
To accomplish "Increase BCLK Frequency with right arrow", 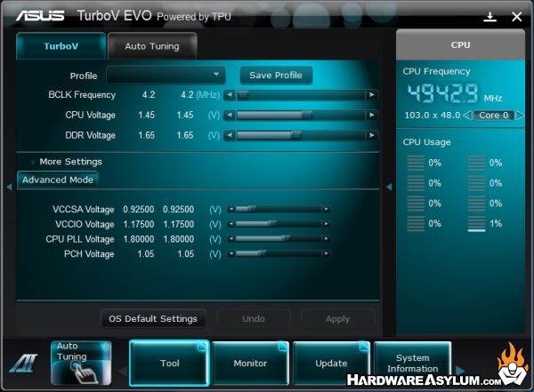I will [371, 95].
